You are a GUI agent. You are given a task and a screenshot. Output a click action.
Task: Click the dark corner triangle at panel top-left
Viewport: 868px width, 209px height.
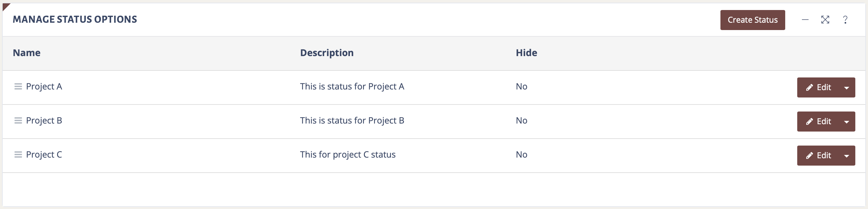[5, 6]
